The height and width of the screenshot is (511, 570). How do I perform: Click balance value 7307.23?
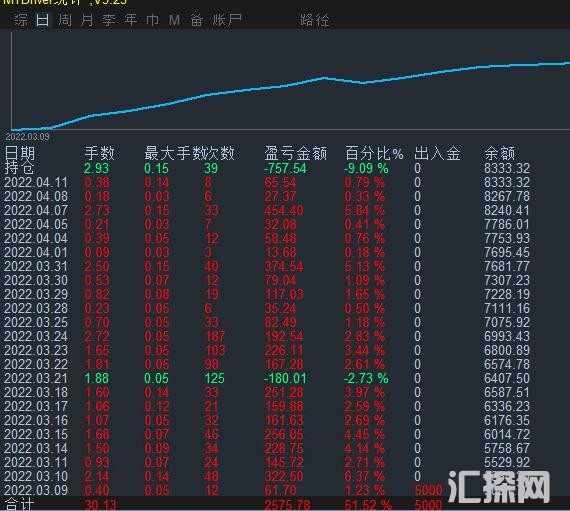(507, 281)
